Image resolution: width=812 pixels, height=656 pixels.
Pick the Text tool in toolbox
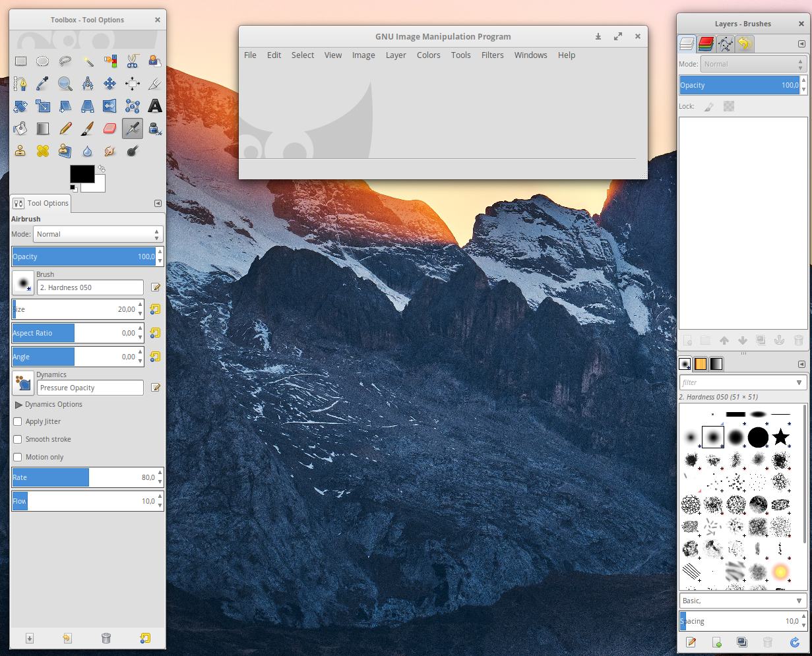pyautogui.click(x=154, y=105)
